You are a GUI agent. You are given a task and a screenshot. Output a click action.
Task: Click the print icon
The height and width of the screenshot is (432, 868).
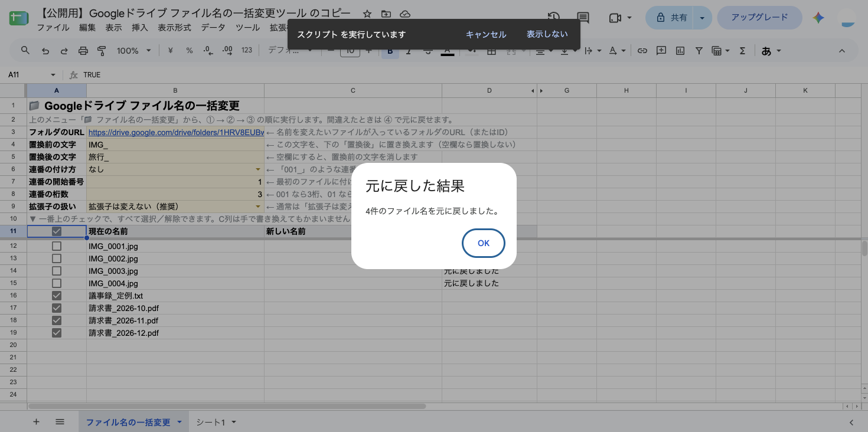83,51
